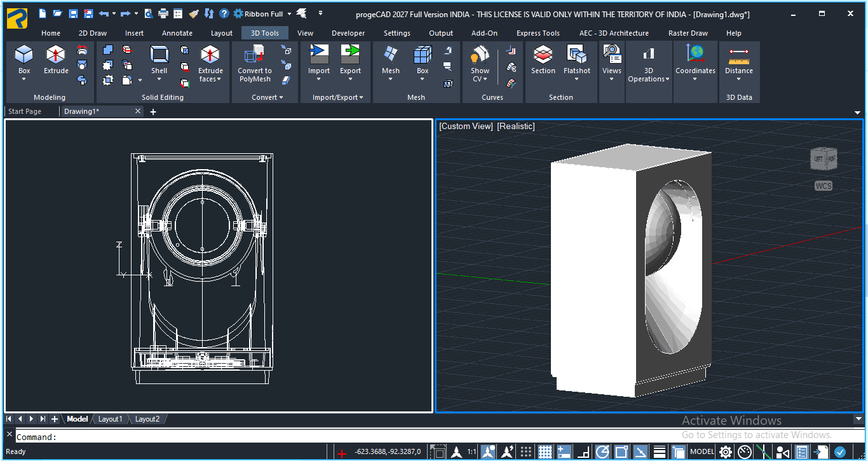Image resolution: width=868 pixels, height=461 pixels.
Task: Redo action using the right arrow
Action: [x=126, y=13]
